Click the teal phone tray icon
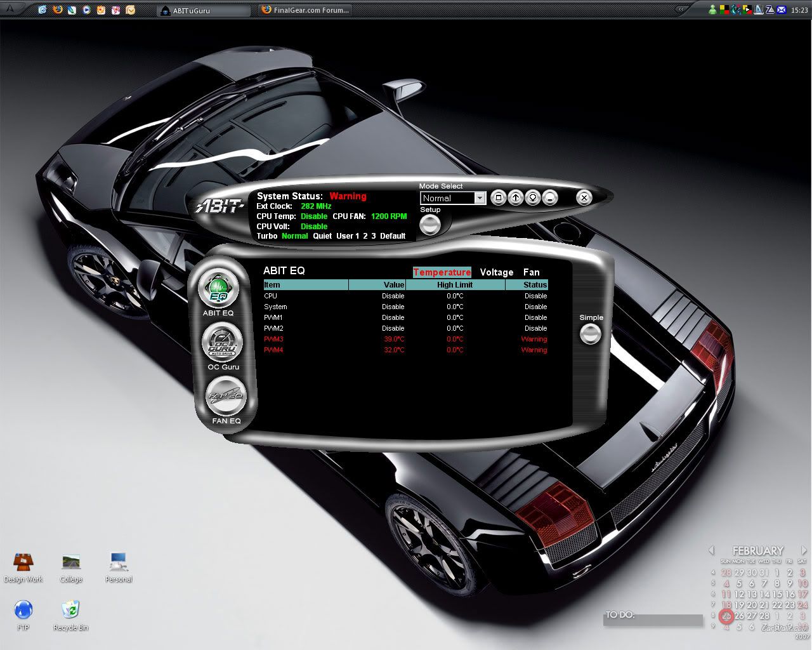Screen dimensions: 812x650 pyautogui.click(x=735, y=10)
